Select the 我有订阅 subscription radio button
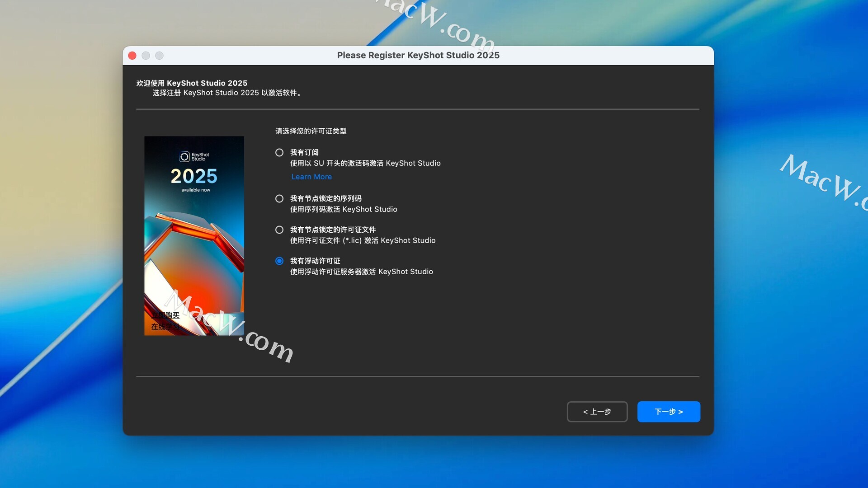 pyautogui.click(x=279, y=153)
